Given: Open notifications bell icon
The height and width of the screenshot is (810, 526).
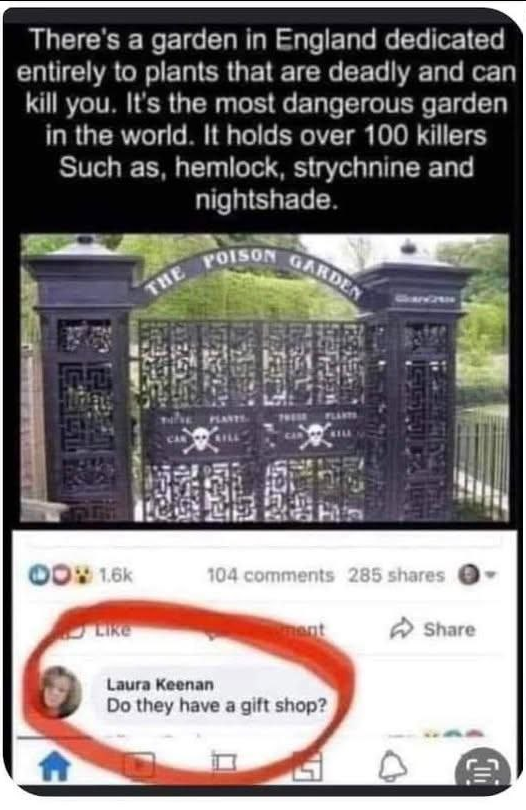Looking at the screenshot, I should coord(393,766).
